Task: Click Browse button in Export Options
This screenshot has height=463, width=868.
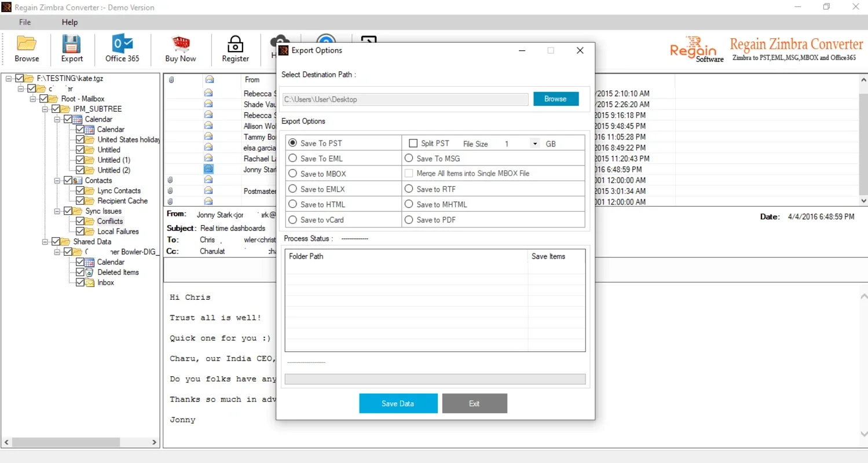Action: 555,99
